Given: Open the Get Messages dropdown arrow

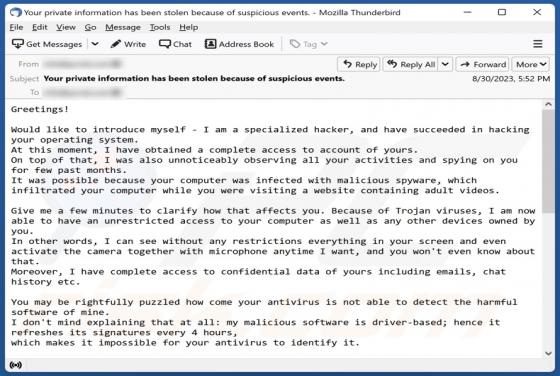Looking at the screenshot, I should pyautogui.click(x=95, y=44).
